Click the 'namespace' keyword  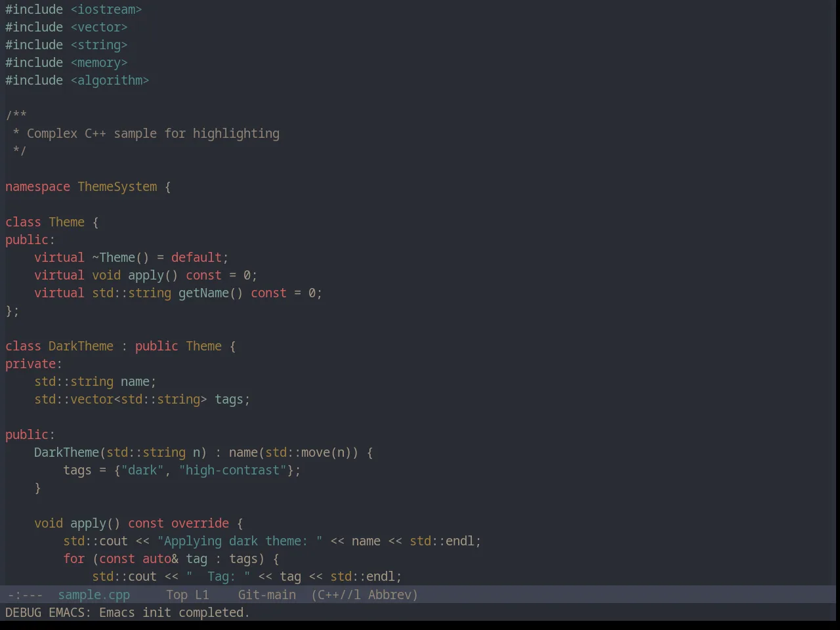tap(37, 186)
